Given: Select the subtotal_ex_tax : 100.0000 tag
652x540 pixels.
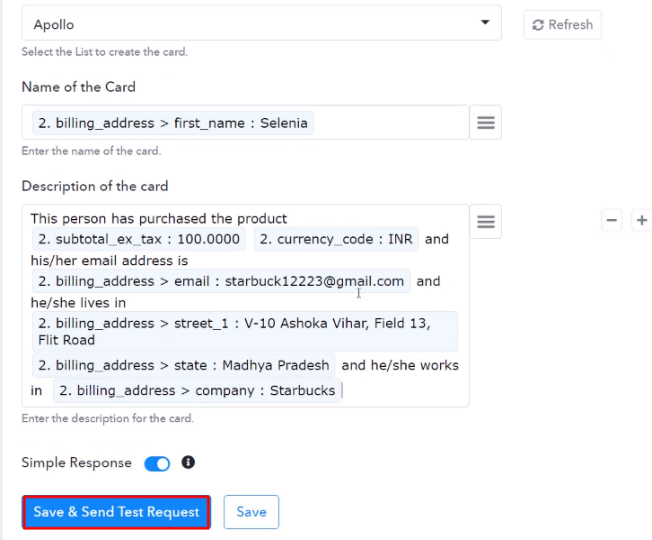Looking at the screenshot, I should pyautogui.click(x=139, y=239).
